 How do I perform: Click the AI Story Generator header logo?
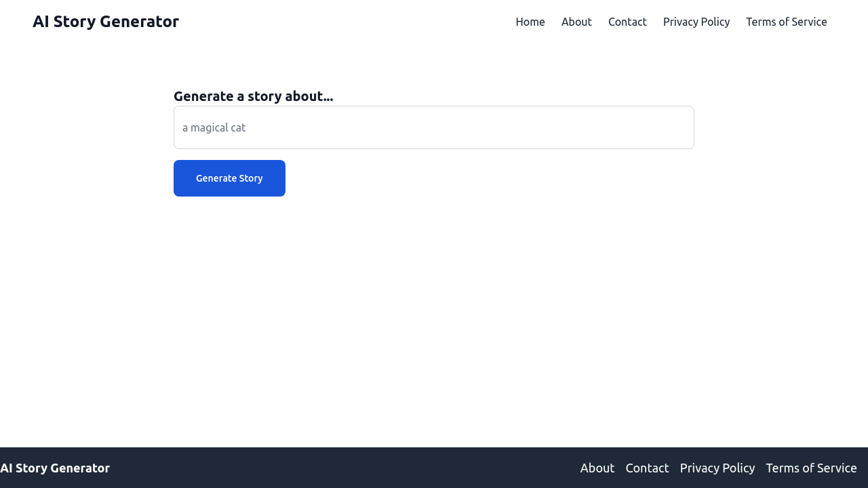106,22
